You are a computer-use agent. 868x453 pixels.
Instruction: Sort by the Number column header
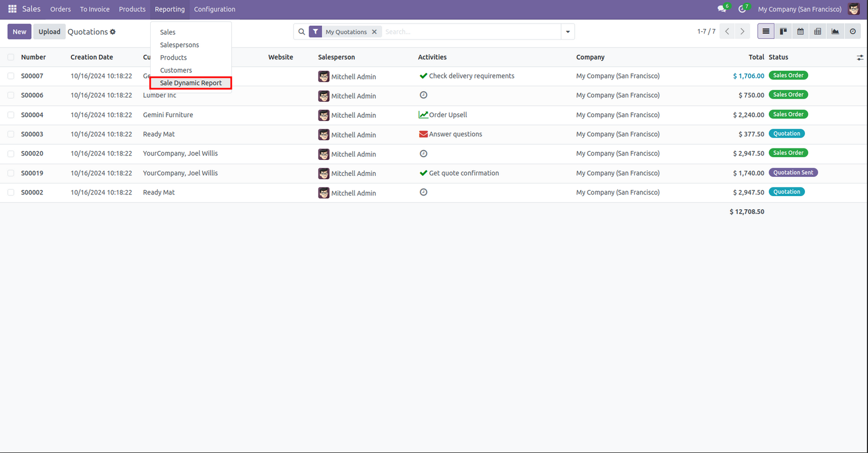click(x=33, y=58)
